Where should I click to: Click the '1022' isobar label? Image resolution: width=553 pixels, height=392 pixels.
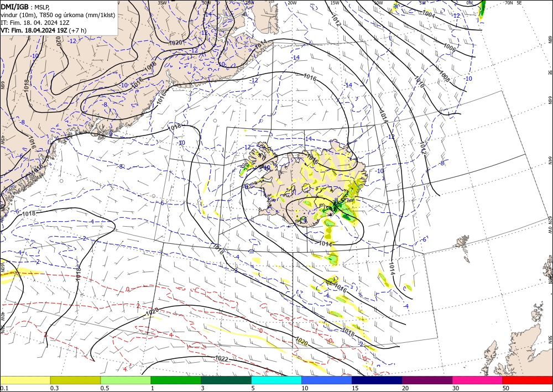[222, 359]
